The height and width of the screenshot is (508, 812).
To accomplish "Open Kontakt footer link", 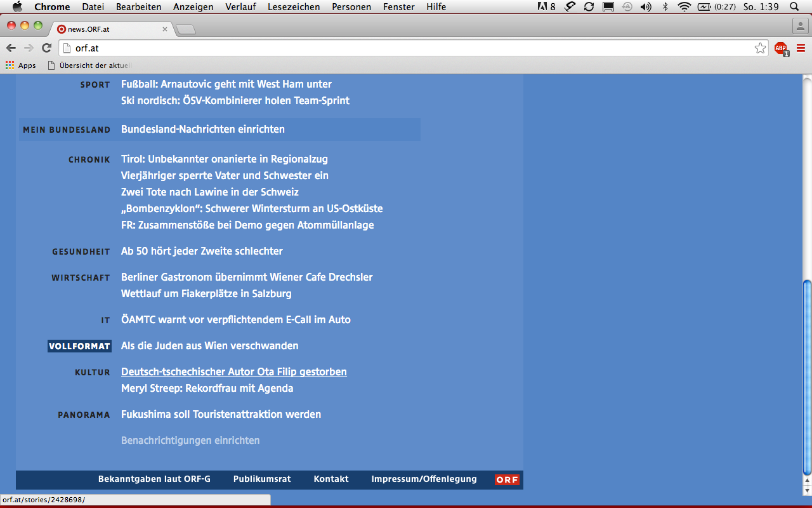I will [x=331, y=479].
